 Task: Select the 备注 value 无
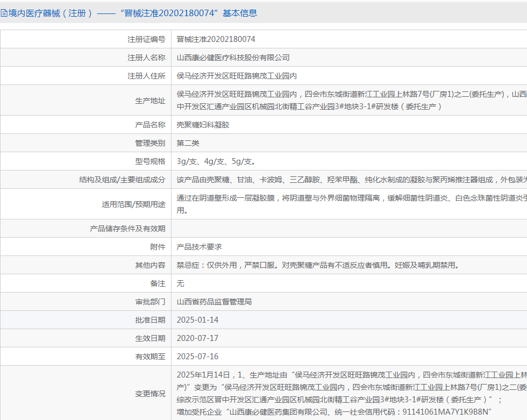[x=181, y=283]
